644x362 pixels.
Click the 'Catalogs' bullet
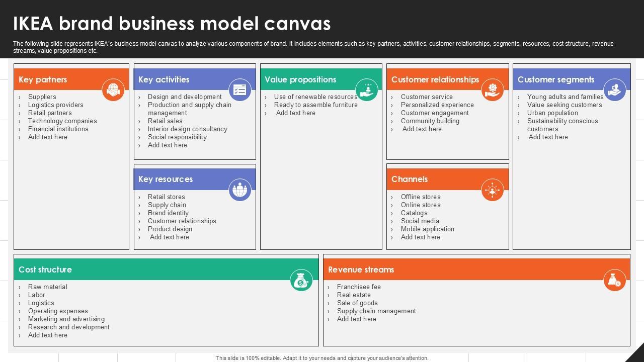(x=414, y=213)
